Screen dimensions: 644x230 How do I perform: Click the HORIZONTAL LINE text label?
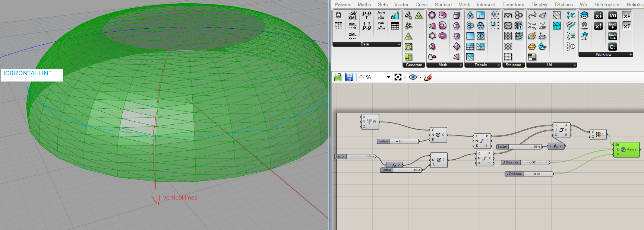(x=27, y=73)
